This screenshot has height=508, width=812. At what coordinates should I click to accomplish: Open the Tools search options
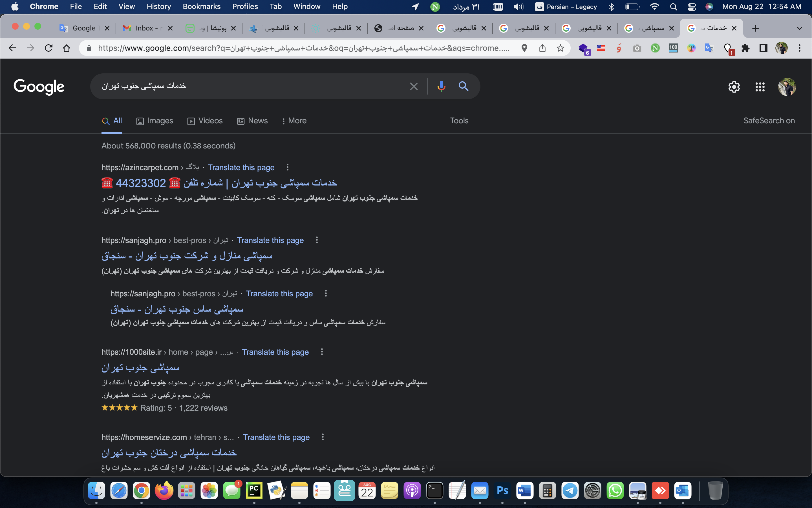459,121
